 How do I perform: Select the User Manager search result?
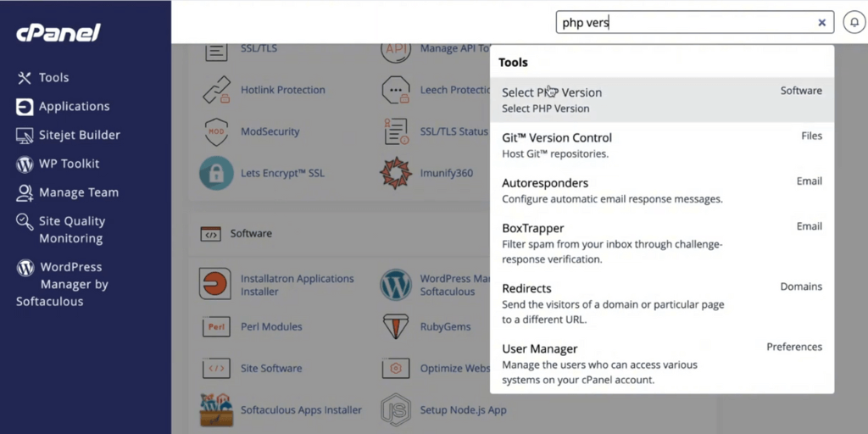tap(662, 364)
